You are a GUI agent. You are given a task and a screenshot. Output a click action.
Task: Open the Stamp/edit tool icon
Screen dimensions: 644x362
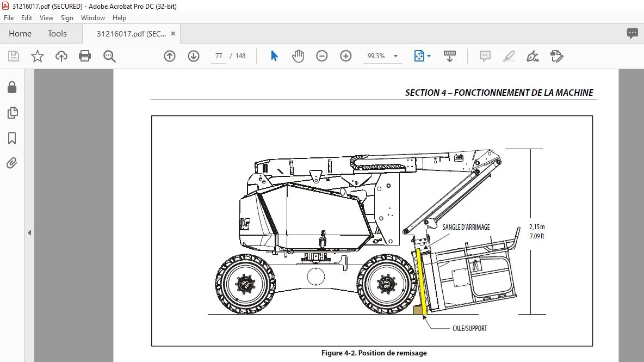556,56
